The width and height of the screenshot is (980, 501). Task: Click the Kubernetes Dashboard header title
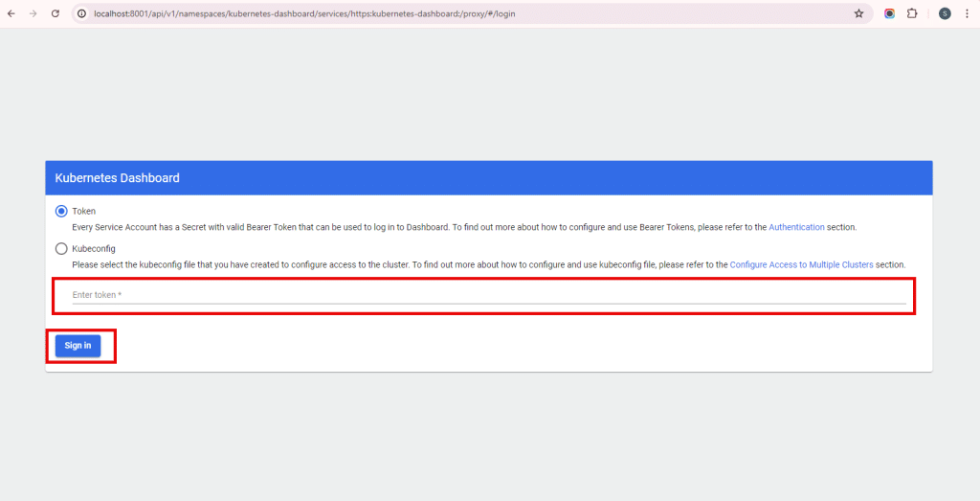coord(117,177)
